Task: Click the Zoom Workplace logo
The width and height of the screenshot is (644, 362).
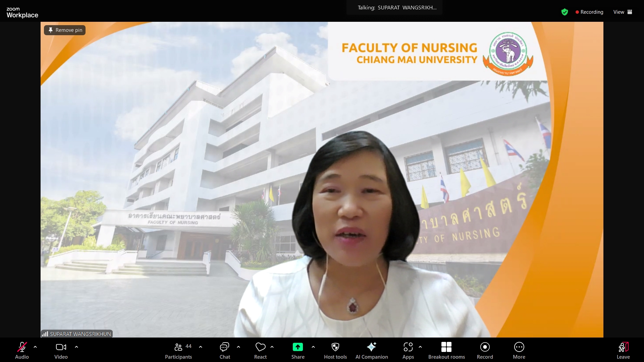Action: (22, 12)
